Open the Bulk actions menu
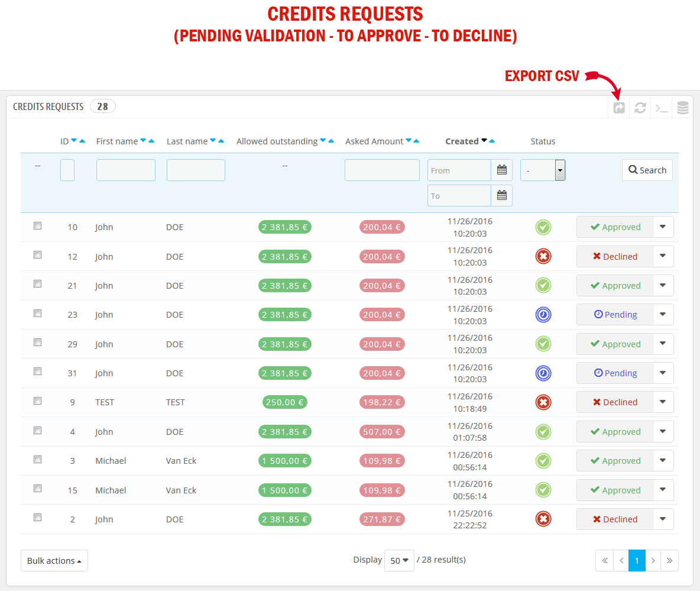700x591 pixels. (54, 561)
